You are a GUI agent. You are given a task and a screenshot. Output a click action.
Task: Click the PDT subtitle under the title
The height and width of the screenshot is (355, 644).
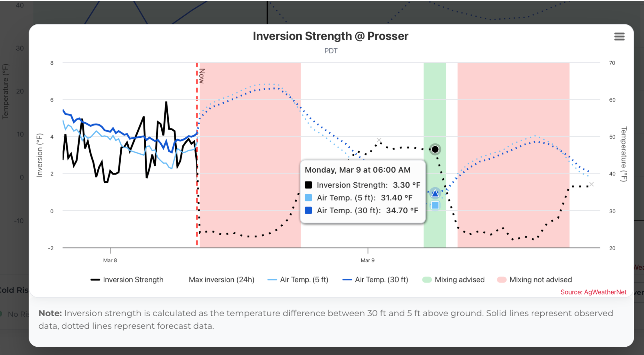(x=331, y=51)
